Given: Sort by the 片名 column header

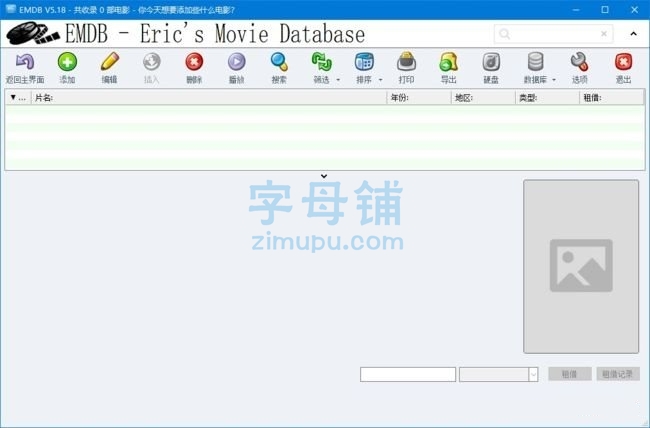Looking at the screenshot, I should (x=210, y=98).
